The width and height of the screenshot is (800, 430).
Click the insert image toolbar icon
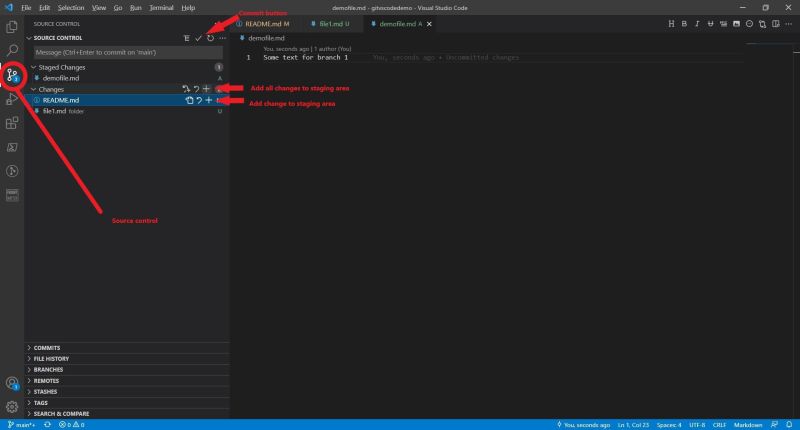736,24
